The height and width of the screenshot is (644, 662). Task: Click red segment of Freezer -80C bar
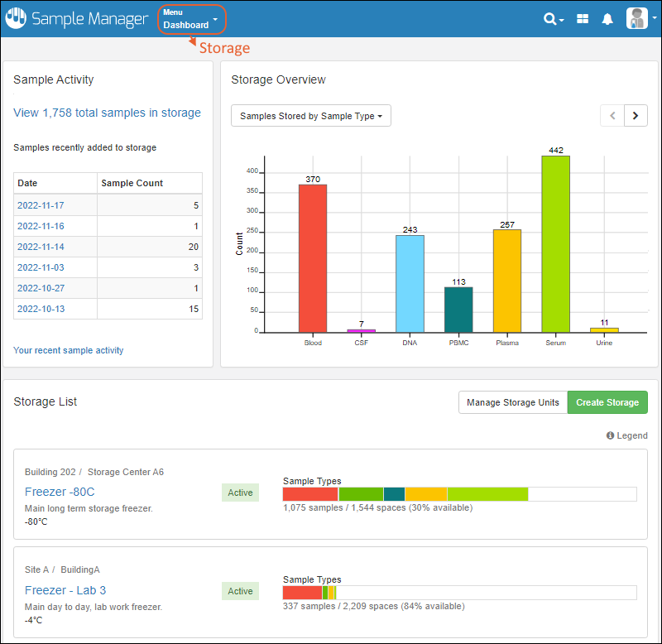tap(310, 494)
